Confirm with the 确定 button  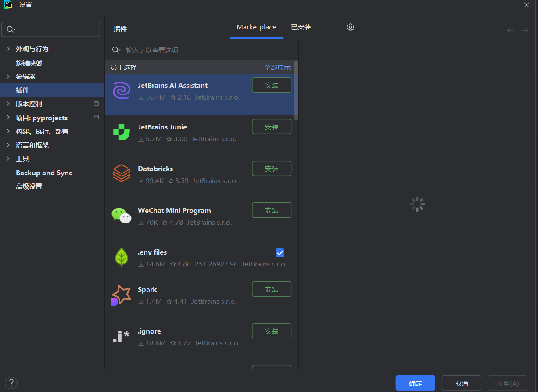(415, 383)
